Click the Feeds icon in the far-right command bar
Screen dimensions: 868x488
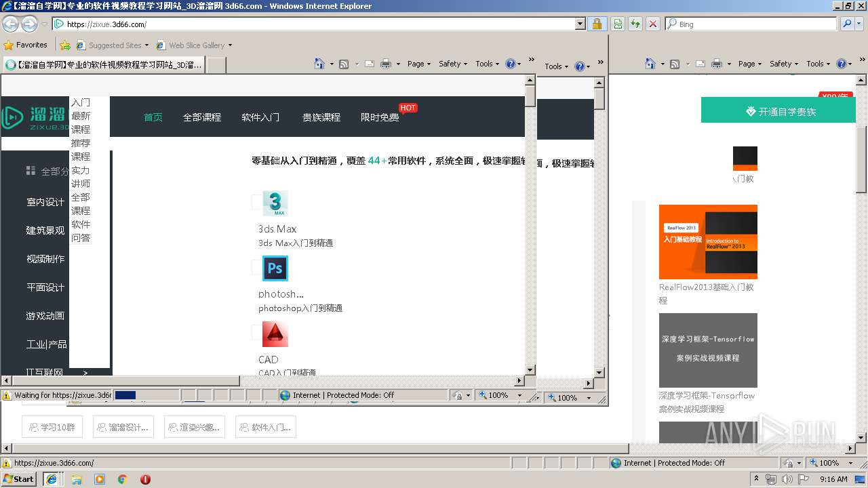[675, 64]
